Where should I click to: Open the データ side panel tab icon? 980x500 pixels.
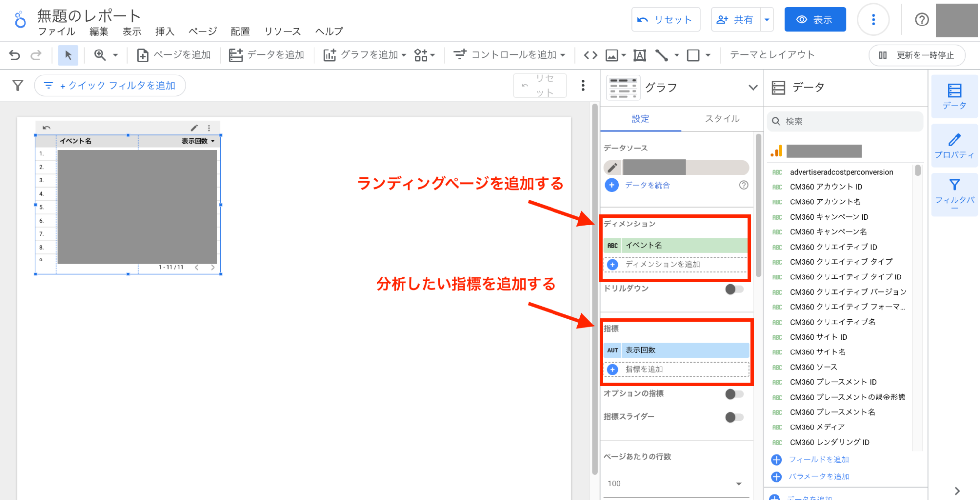point(954,96)
